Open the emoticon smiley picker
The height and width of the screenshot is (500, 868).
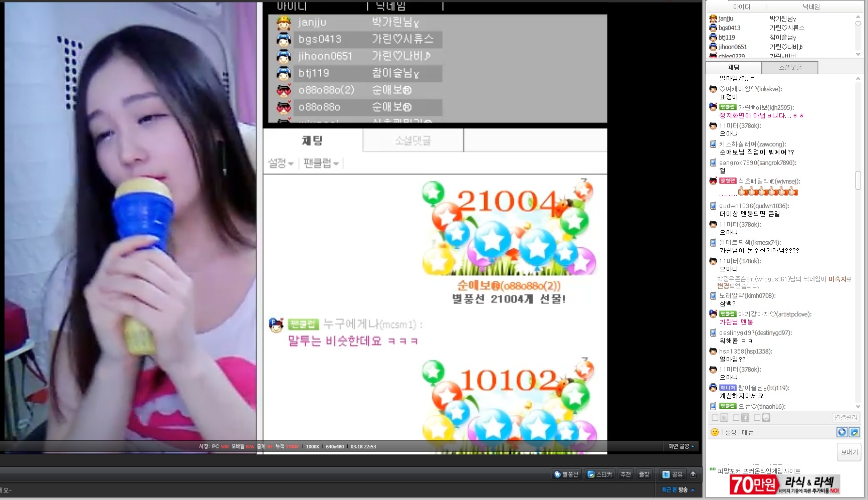[x=715, y=432]
